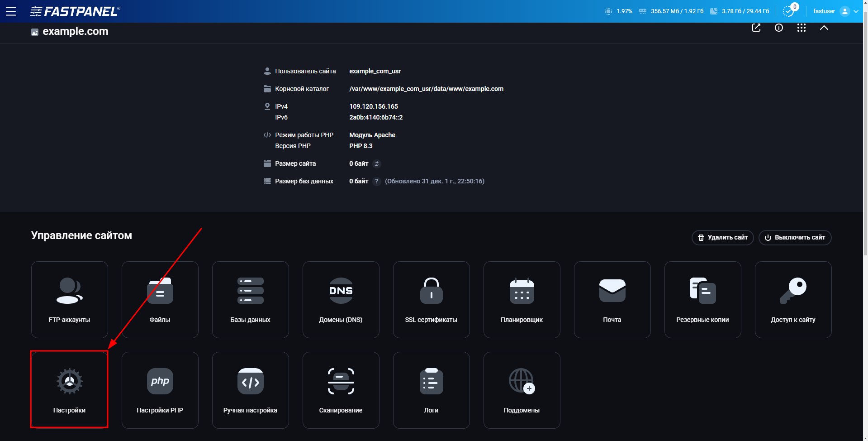The image size is (868, 441).
Task: Open the FTP-аккаунты tile
Action: tap(69, 299)
